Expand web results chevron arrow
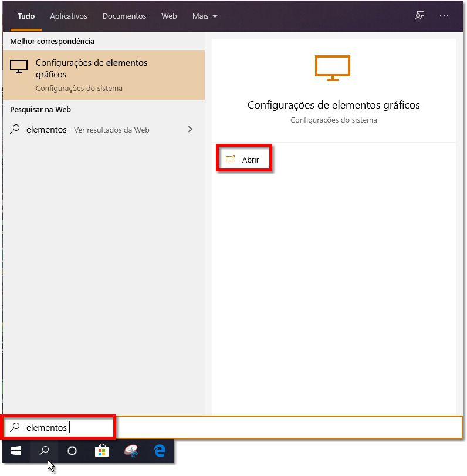Screen dimensions: 467x476 click(x=190, y=129)
